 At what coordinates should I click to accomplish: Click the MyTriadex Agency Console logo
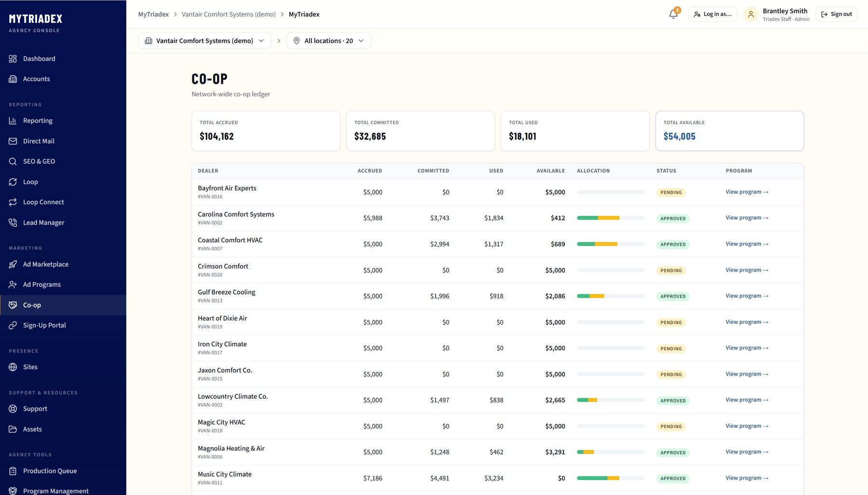[x=36, y=23]
